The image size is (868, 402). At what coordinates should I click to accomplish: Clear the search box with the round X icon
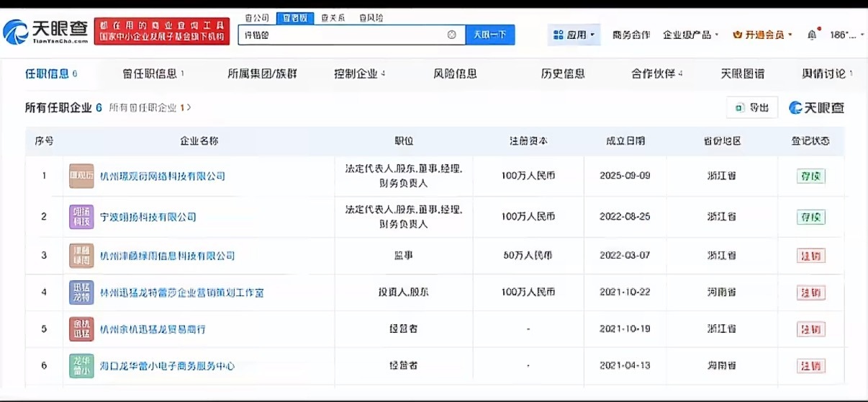pos(452,35)
